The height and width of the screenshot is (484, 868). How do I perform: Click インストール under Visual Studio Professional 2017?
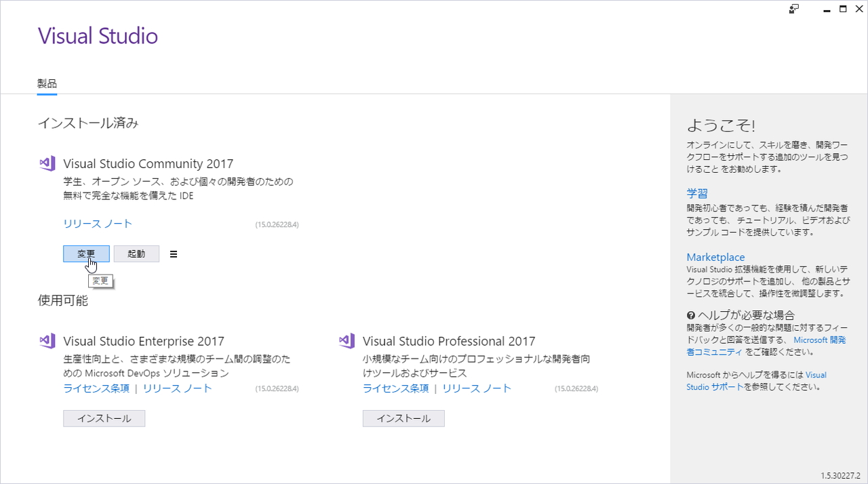[x=403, y=418]
